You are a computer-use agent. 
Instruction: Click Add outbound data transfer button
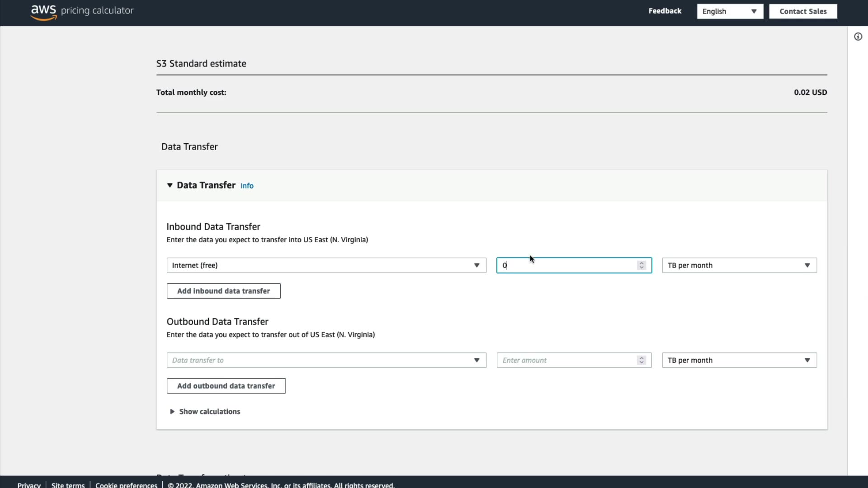[226, 386]
